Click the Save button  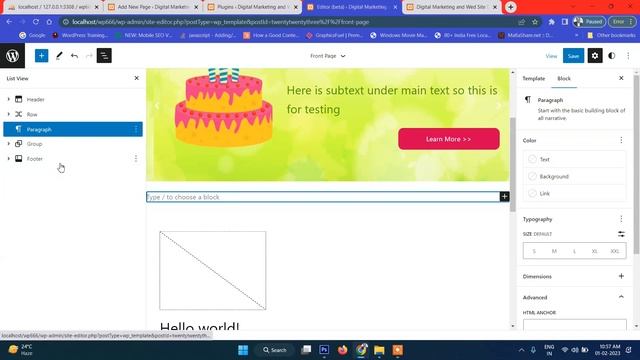[573, 56]
